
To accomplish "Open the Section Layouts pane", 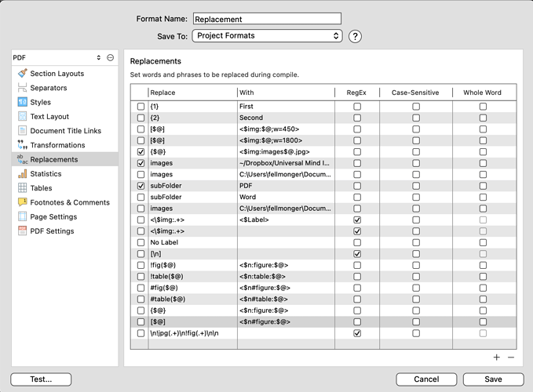I will pos(65,74).
